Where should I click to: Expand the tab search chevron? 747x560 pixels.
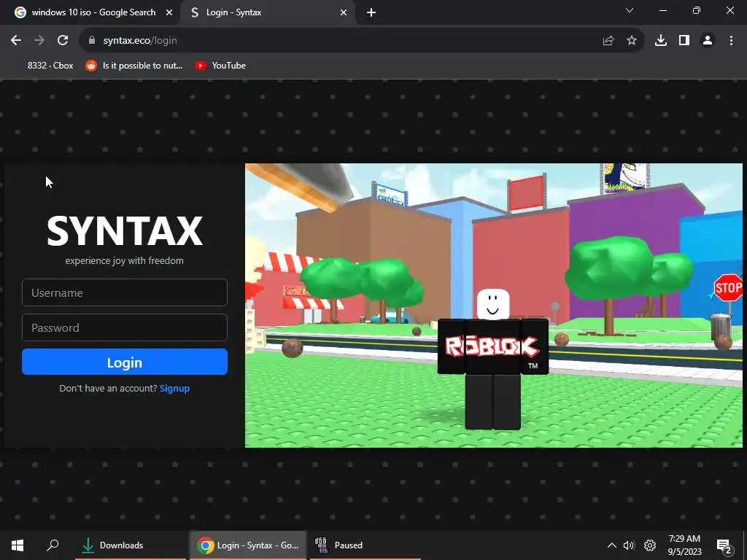click(x=630, y=10)
